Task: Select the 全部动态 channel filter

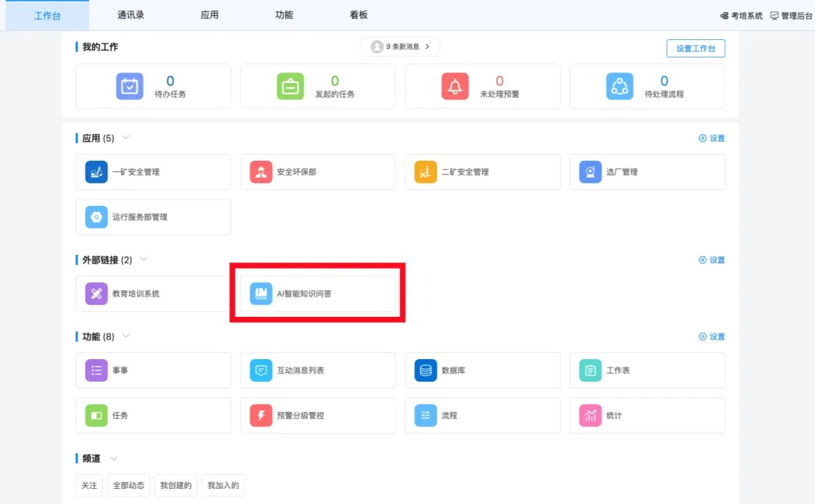Action: click(x=128, y=485)
